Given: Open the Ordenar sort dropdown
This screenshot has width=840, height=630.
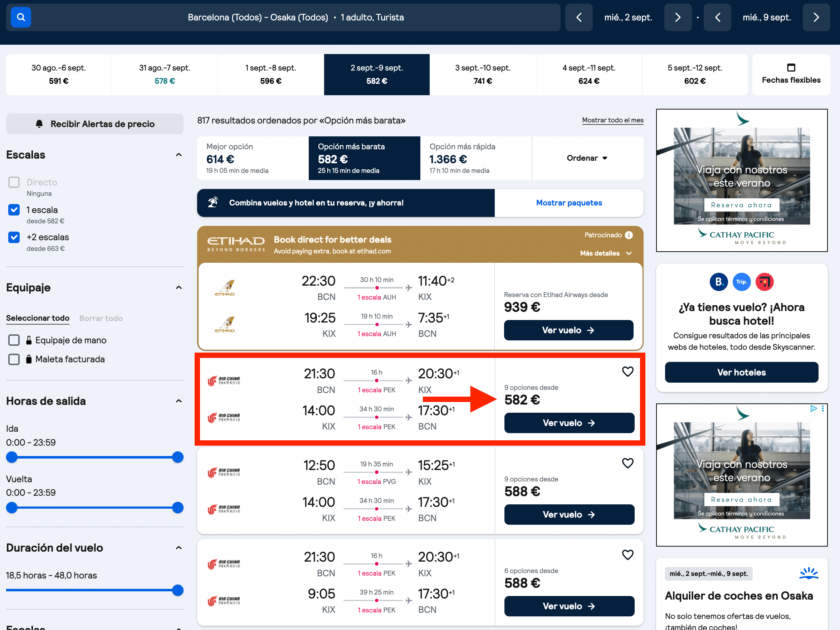Looking at the screenshot, I should (587, 158).
